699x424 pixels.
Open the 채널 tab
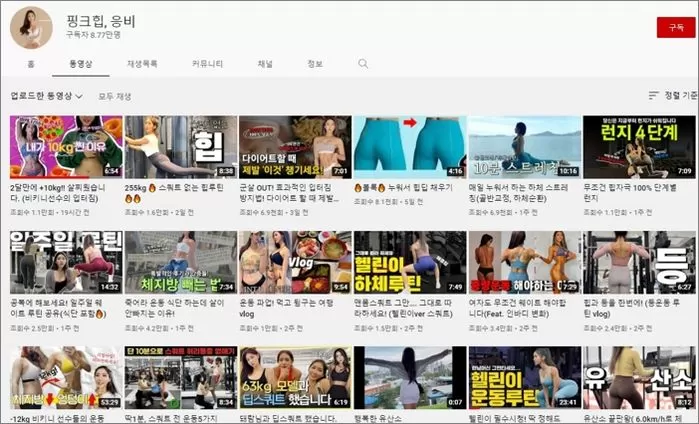[265, 64]
